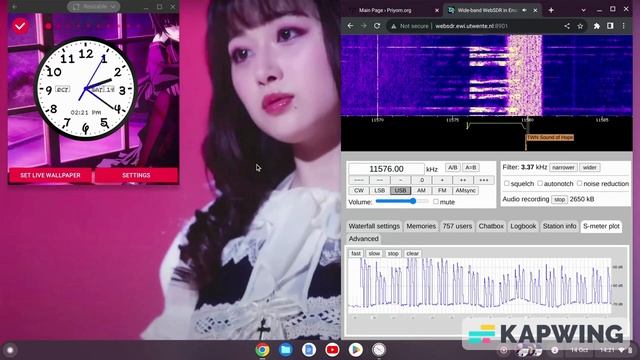640x360 pixels.
Task: Close the Priyom.org tab
Action: pos(437,10)
